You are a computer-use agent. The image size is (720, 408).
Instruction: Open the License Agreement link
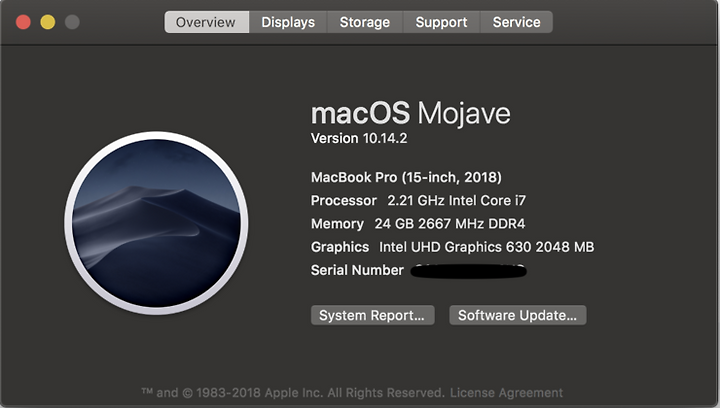click(506, 393)
